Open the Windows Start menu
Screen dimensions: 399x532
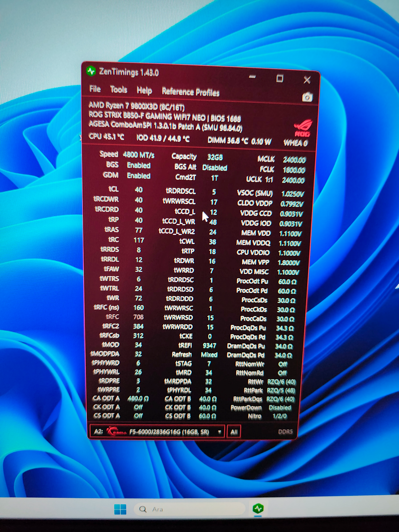(x=120, y=509)
